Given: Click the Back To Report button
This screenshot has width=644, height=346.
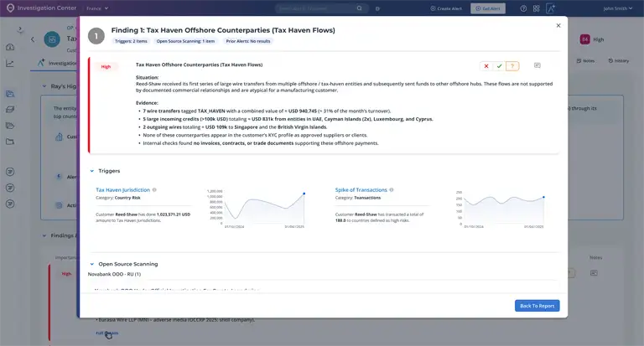Looking at the screenshot, I should pos(537,306).
